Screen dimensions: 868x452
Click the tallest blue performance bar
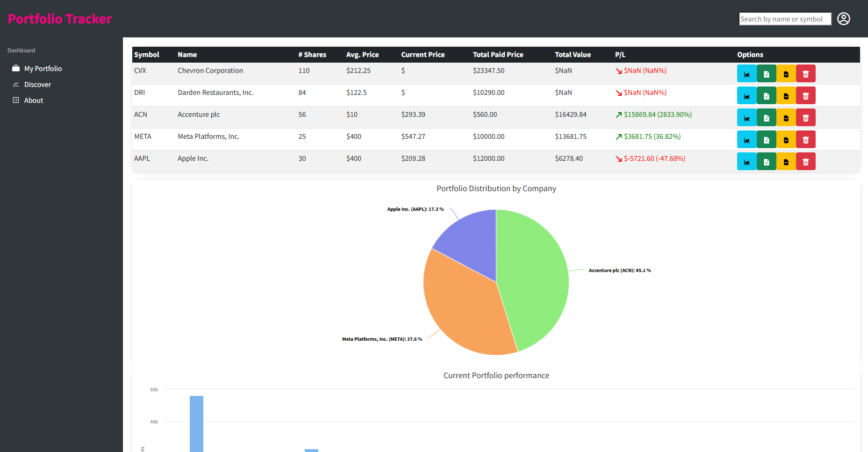[196, 424]
